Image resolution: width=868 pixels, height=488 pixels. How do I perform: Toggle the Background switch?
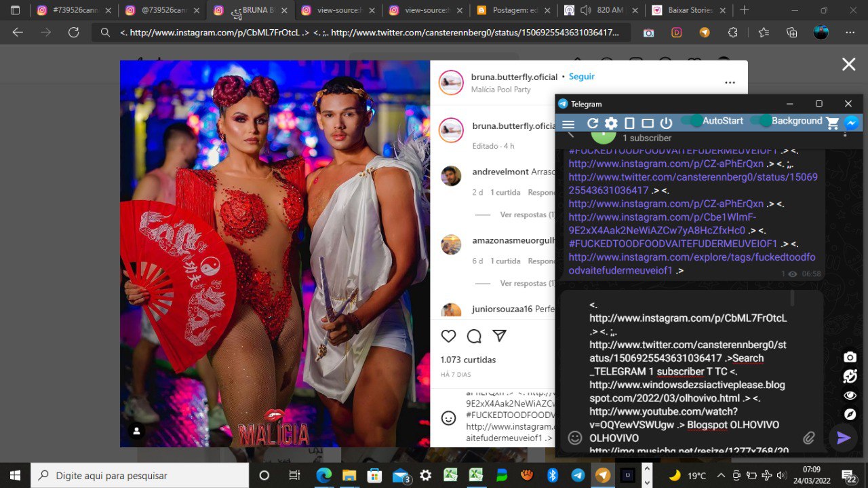pos(761,121)
